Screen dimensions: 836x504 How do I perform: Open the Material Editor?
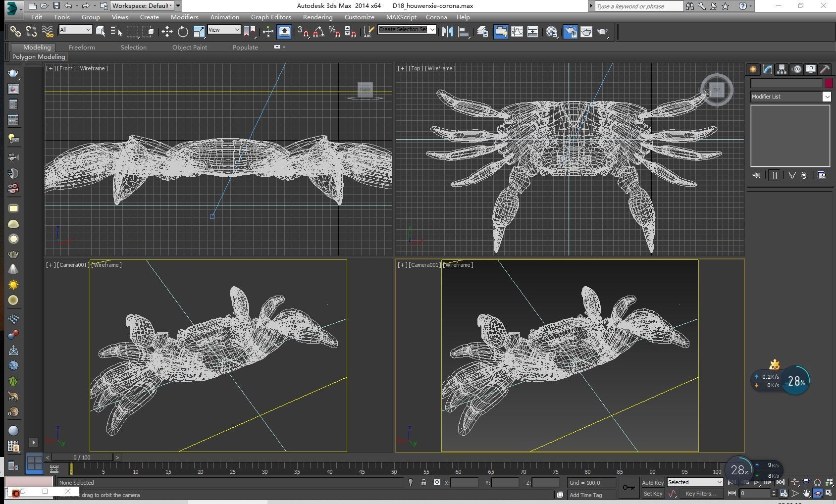(x=552, y=32)
